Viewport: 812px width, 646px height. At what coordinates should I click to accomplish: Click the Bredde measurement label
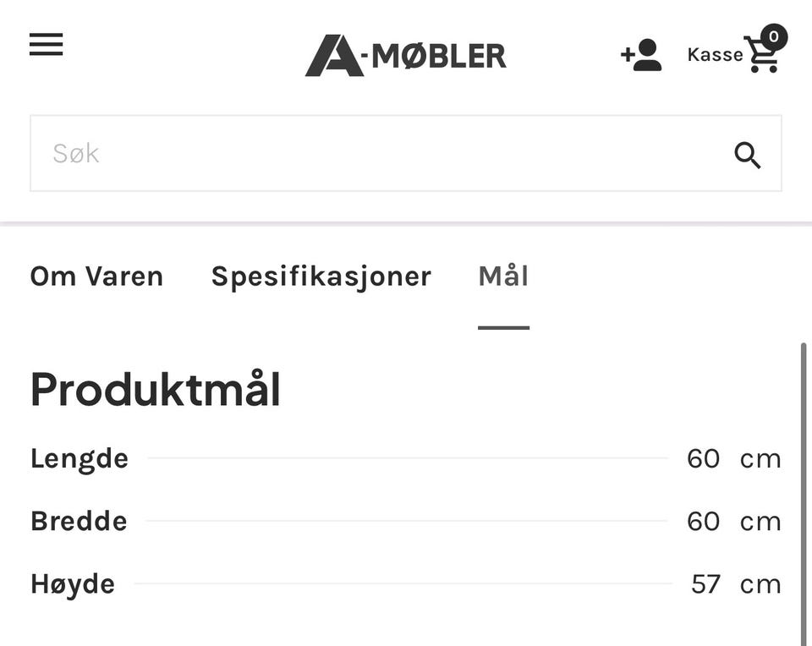79,521
